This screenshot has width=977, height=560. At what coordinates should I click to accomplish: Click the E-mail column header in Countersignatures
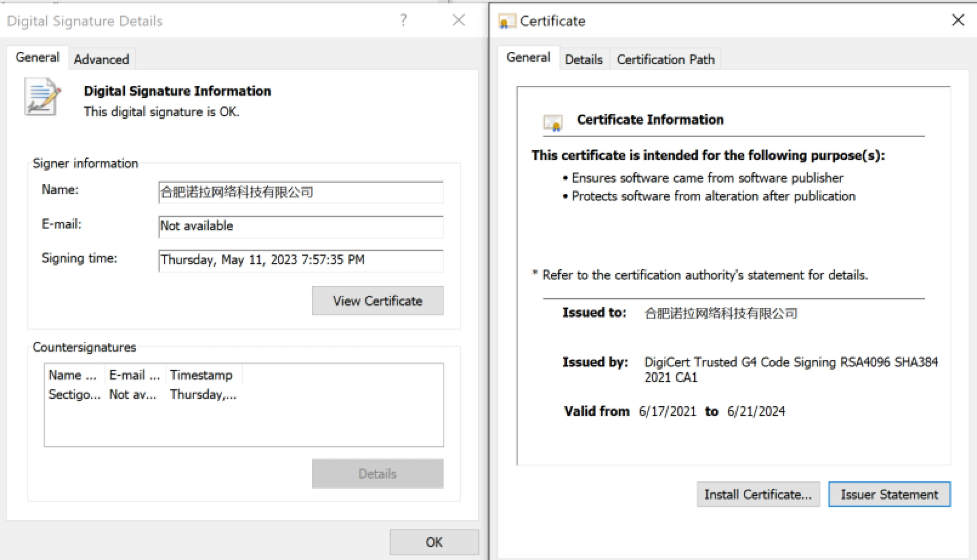[x=135, y=375]
